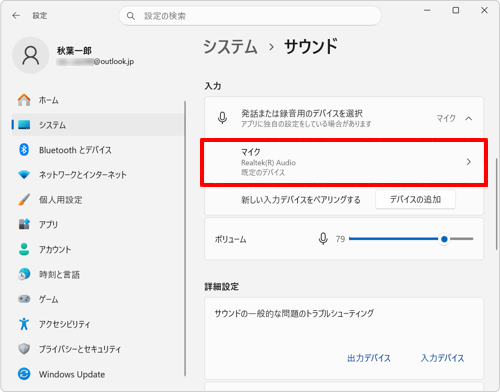The width and height of the screenshot is (500, 392).
Task: Click the microphone volume slider handle
Action: 444,239
